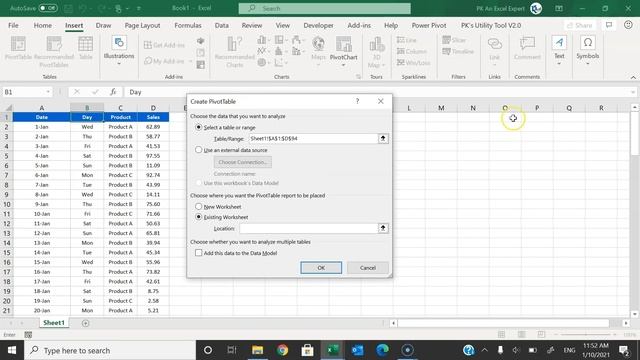640x360 pixels.
Task: Click the Table/Range input field
Action: (x=313, y=138)
